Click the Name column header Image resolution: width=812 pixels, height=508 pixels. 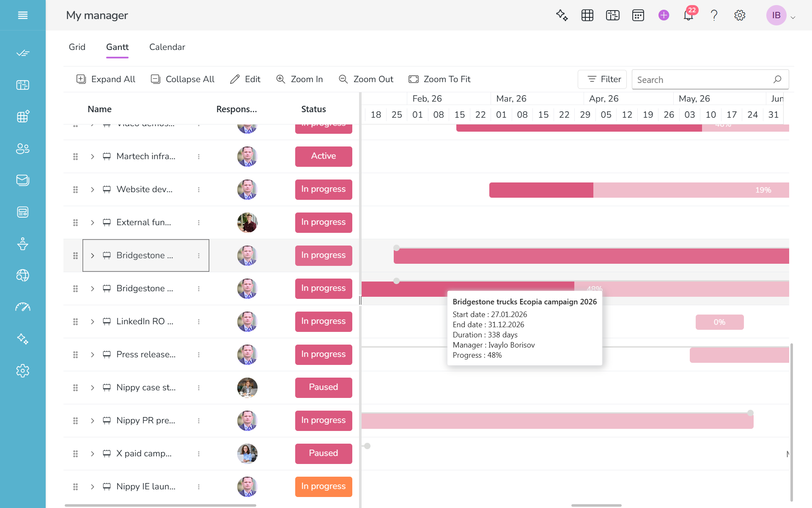(99, 109)
